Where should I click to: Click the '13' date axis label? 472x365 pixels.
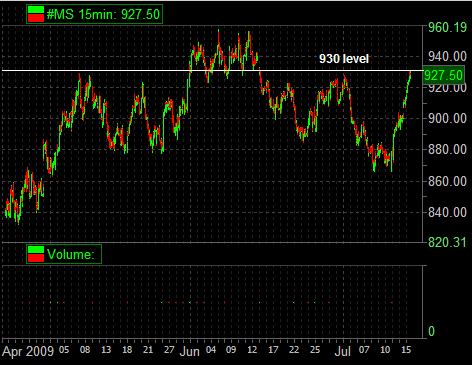point(106,350)
